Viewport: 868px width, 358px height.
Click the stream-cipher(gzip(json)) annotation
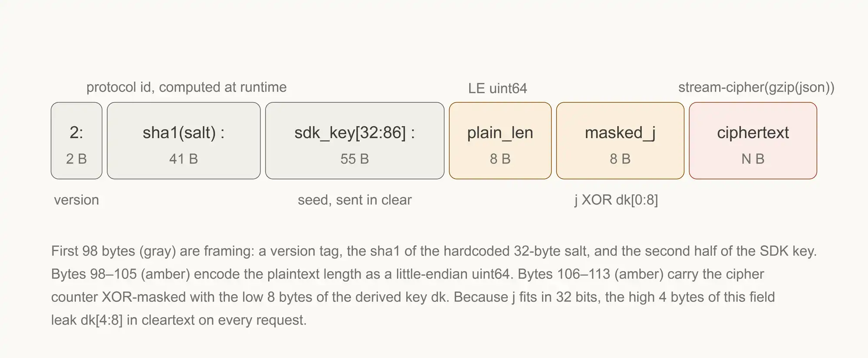pyautogui.click(x=756, y=87)
